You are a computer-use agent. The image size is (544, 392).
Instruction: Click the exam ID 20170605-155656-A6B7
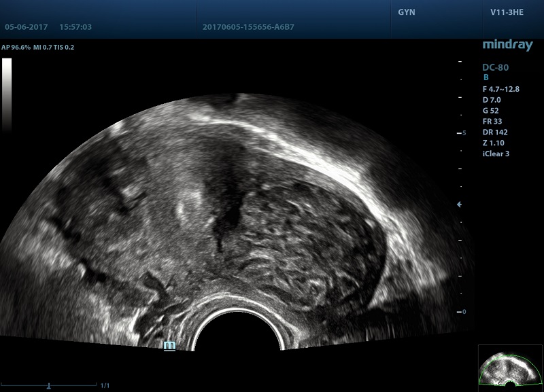(x=248, y=27)
